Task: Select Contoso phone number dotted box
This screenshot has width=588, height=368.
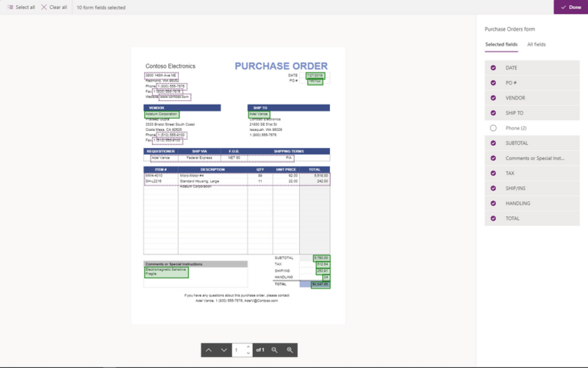Action: click(171, 86)
